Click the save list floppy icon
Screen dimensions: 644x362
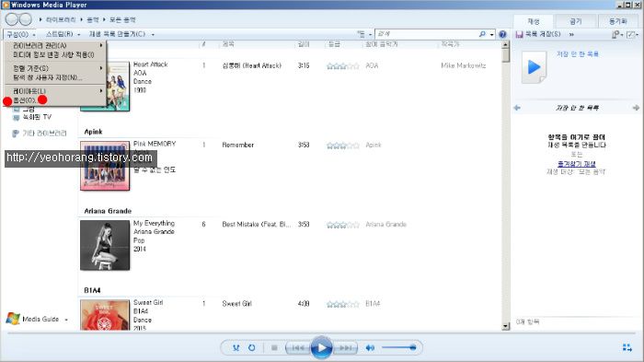pyautogui.click(x=519, y=34)
